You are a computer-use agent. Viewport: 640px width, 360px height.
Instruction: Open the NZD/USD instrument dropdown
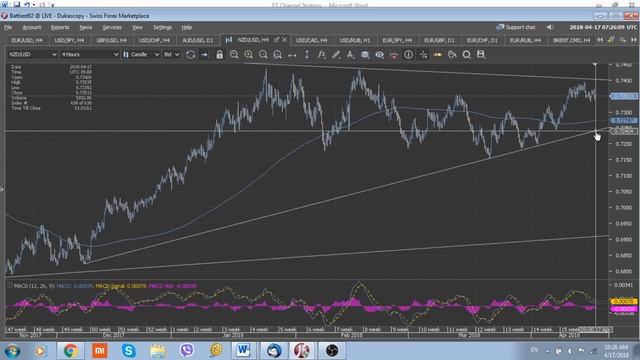click(x=33, y=54)
